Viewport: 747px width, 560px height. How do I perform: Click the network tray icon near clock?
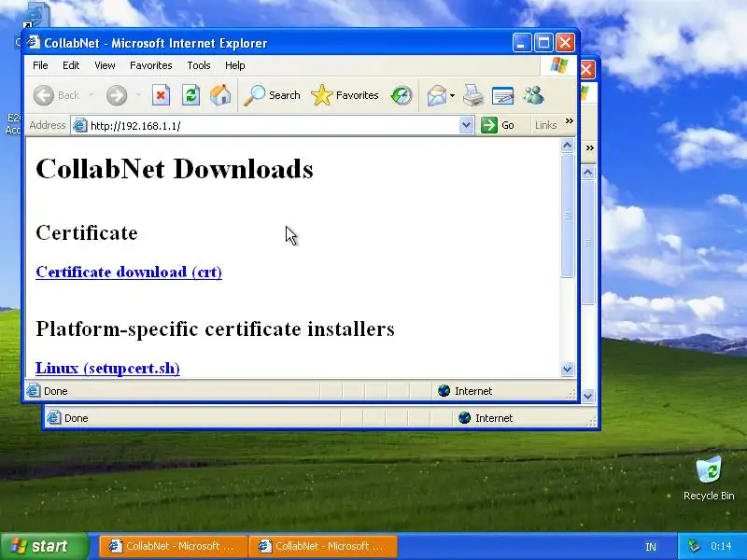[694, 546]
